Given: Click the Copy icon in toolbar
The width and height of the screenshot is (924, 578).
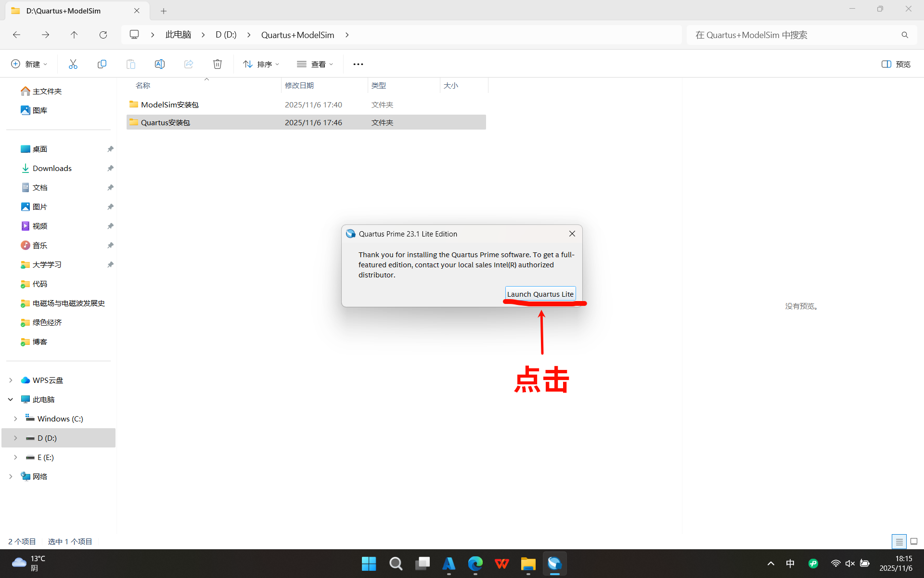Looking at the screenshot, I should [x=102, y=64].
